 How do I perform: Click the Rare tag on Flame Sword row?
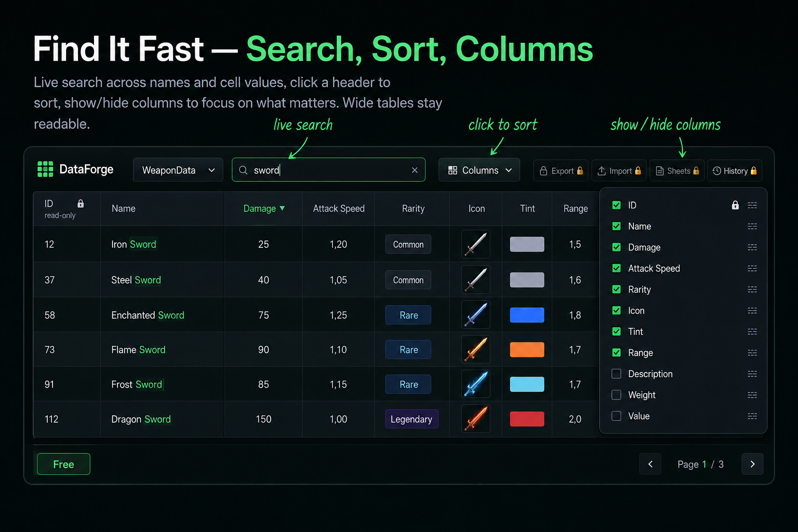408,350
